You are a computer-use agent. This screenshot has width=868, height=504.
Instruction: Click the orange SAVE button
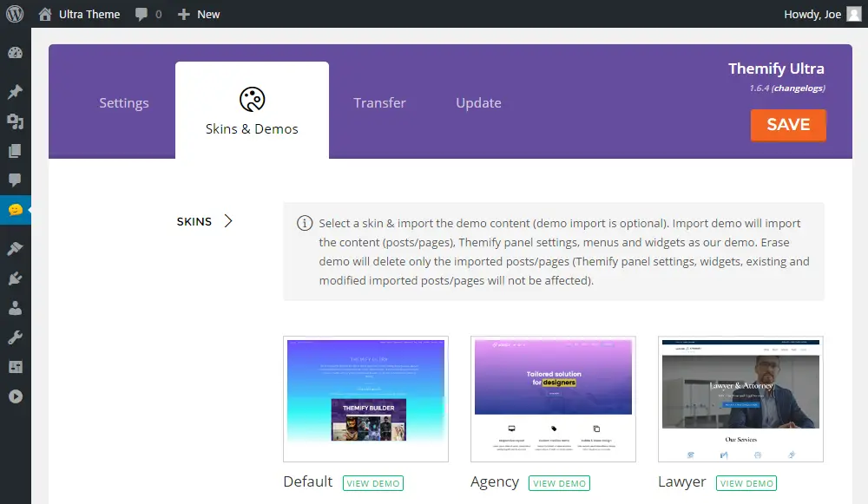click(x=788, y=125)
